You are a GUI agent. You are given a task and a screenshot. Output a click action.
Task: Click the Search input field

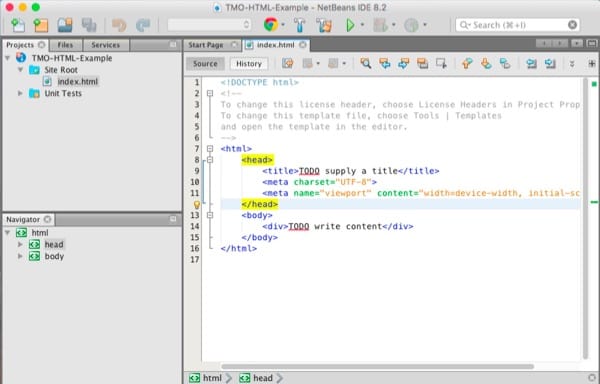pos(517,25)
